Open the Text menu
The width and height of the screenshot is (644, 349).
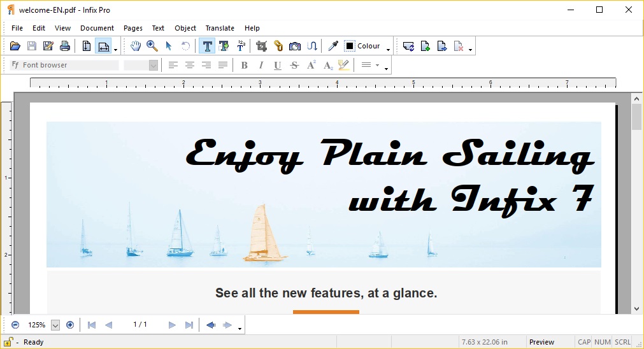tap(158, 28)
